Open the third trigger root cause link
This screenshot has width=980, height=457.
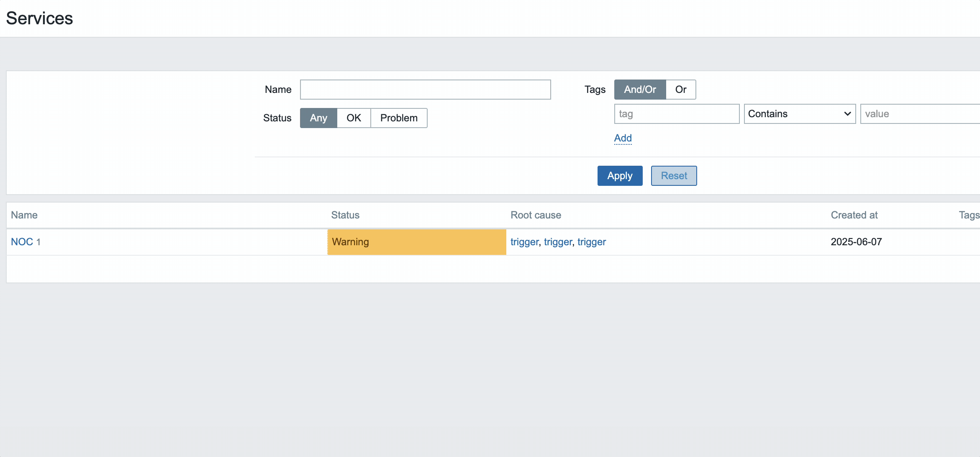coord(591,242)
